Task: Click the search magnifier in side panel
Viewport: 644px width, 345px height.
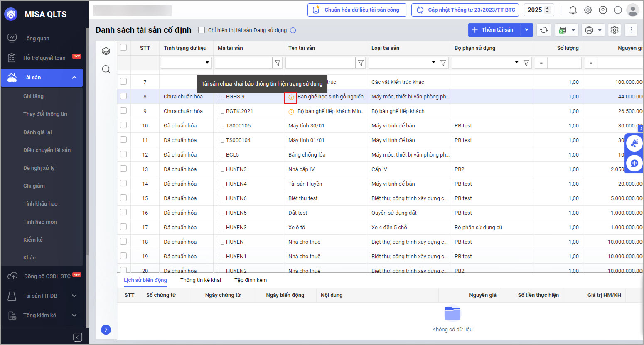Action: (106, 69)
